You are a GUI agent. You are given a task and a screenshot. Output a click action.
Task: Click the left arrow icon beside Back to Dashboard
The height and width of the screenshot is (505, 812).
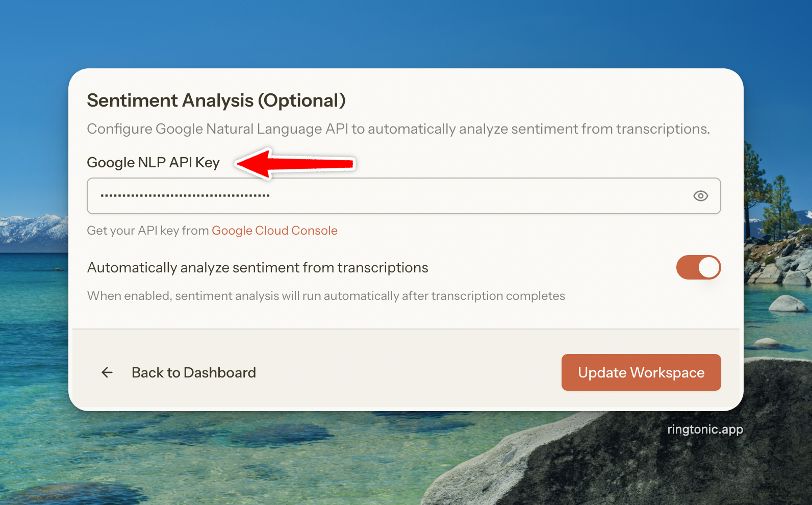(107, 373)
